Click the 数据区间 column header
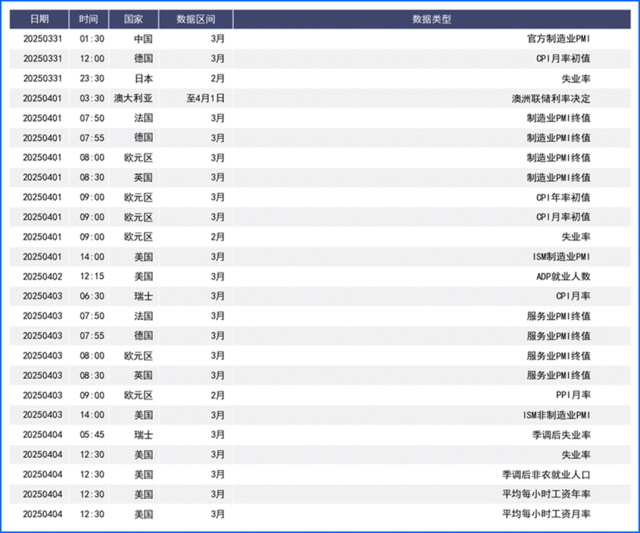This screenshot has height=533, width=640. point(195,19)
